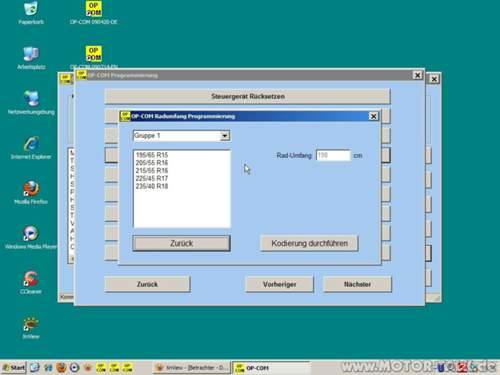The width and height of the screenshot is (500, 375).
Task: Click media player quick launch icon
Action: (75, 367)
